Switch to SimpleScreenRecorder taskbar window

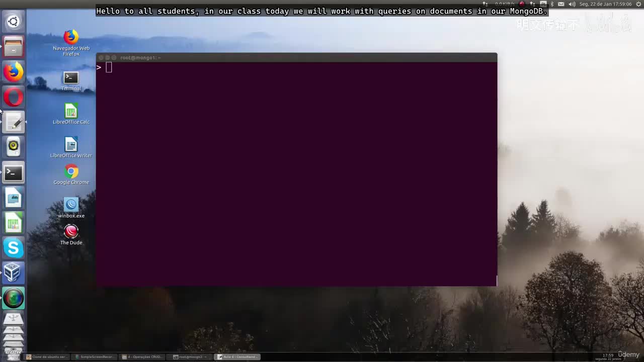(95, 357)
